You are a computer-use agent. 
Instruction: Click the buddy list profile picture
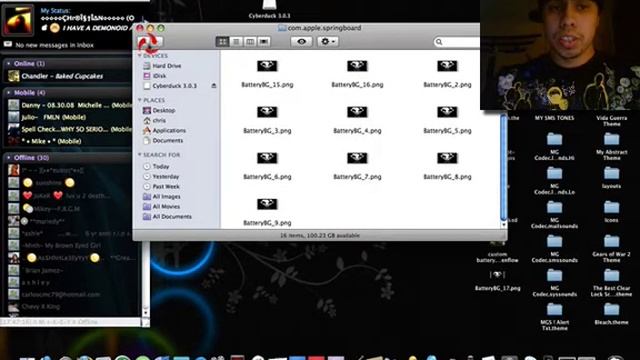tap(18, 20)
